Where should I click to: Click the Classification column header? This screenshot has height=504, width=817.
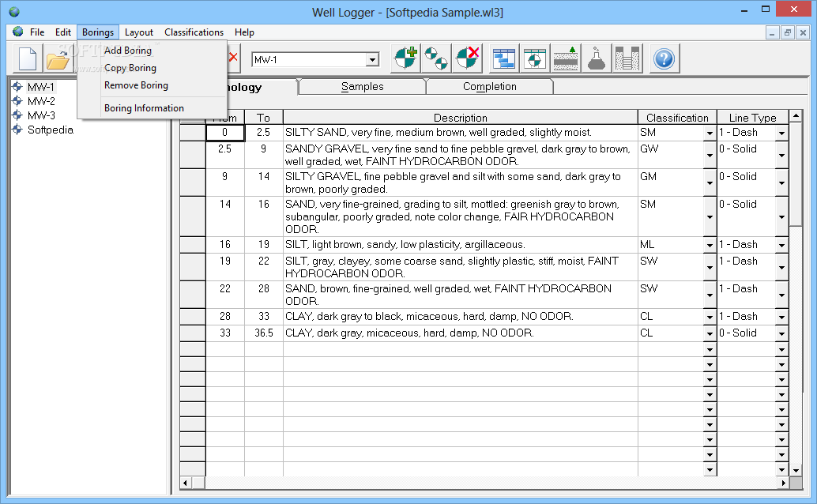677,118
